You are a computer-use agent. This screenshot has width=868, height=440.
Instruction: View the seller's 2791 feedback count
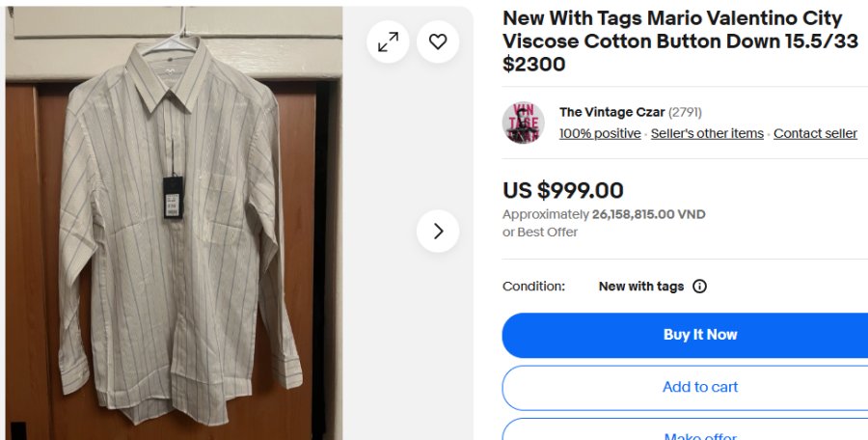[x=685, y=112]
